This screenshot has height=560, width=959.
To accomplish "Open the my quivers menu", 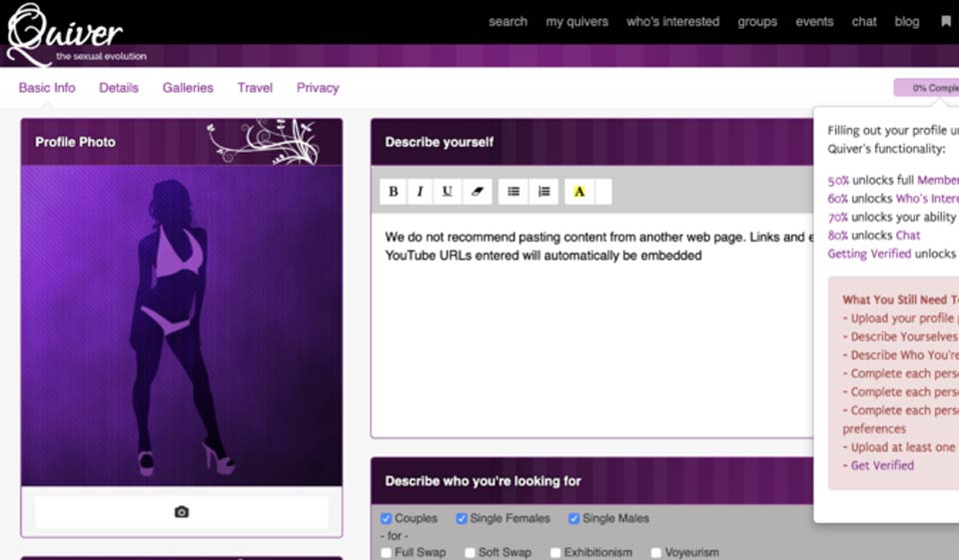I will (576, 21).
